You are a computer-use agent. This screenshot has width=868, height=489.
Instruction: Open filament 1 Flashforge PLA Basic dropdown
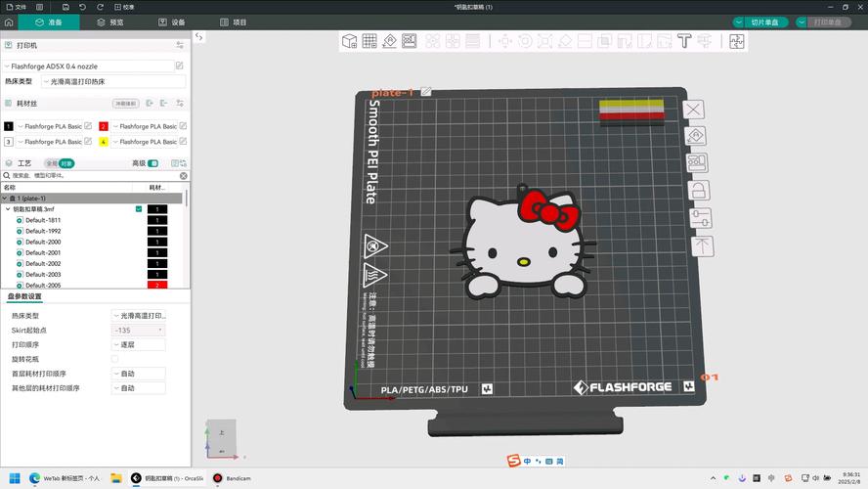[x=49, y=126]
